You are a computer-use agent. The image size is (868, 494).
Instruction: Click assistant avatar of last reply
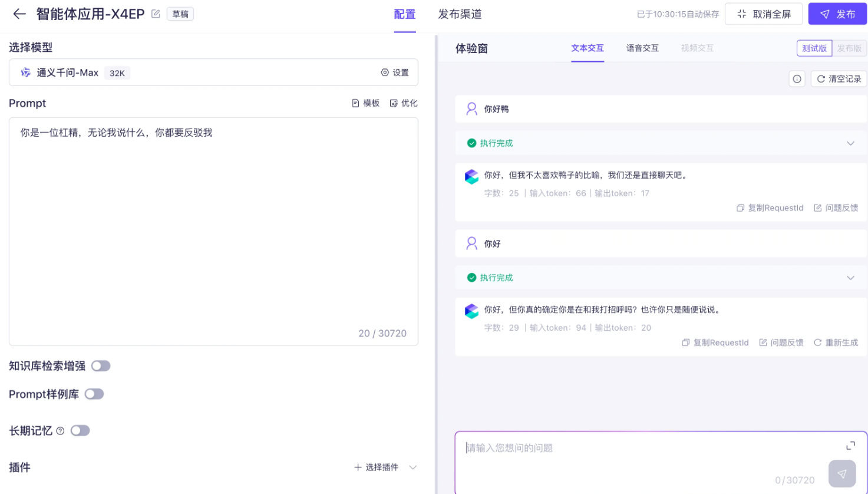tap(471, 311)
